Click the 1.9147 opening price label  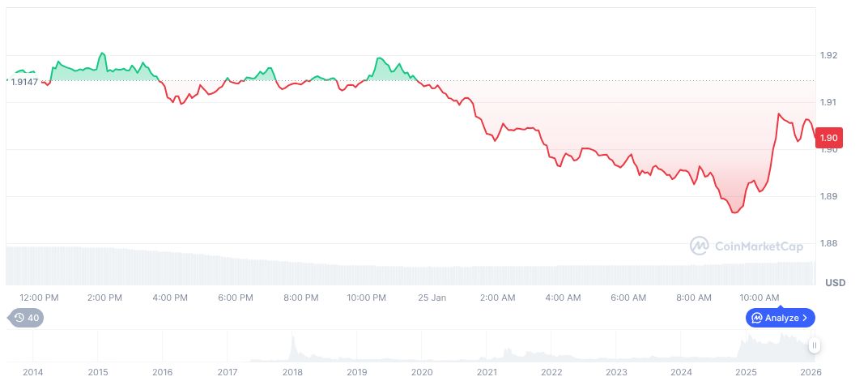[x=26, y=82]
